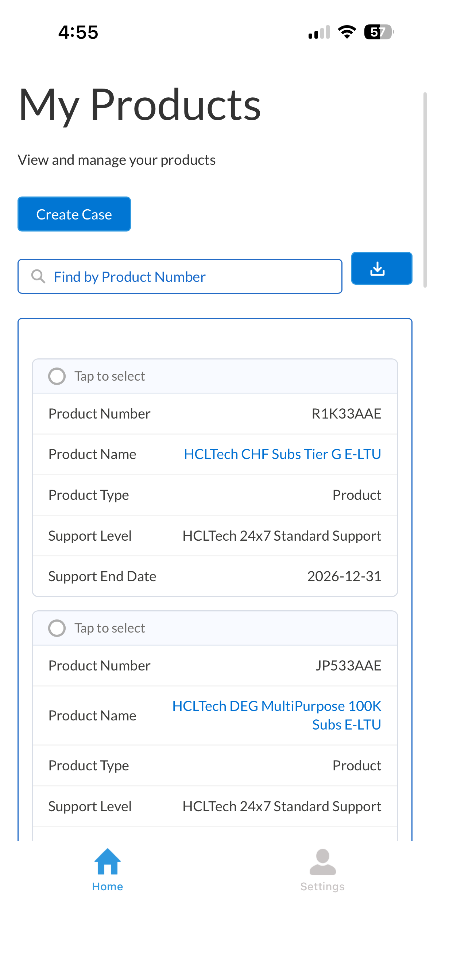The height and width of the screenshot is (980, 453).
Task: Click Product Type value in JP533AAE card
Action: pos(357,765)
